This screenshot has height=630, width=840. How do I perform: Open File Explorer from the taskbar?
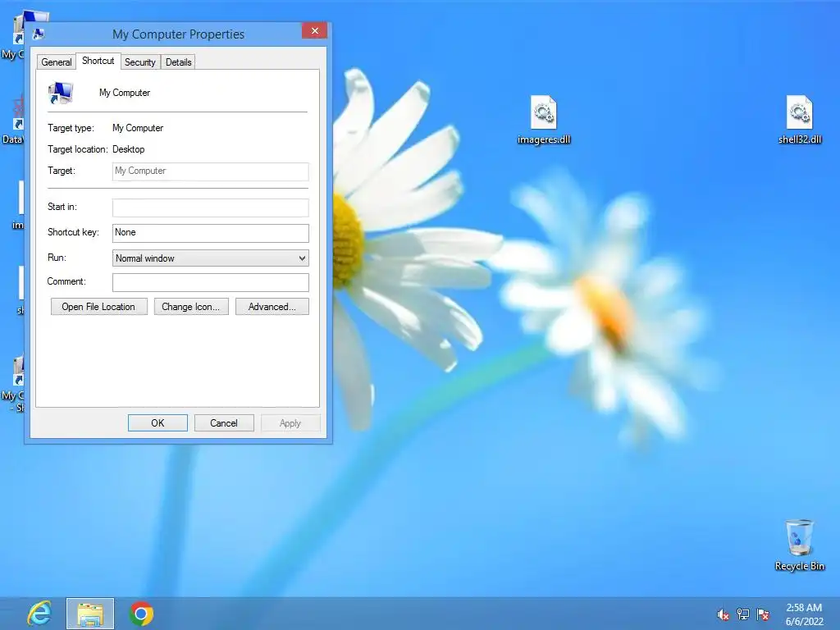[x=90, y=614]
